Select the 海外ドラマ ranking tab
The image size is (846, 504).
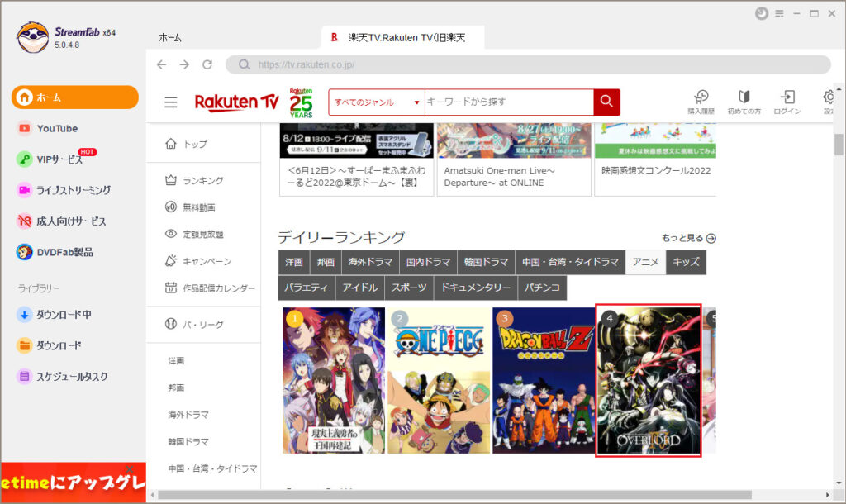[x=370, y=262]
